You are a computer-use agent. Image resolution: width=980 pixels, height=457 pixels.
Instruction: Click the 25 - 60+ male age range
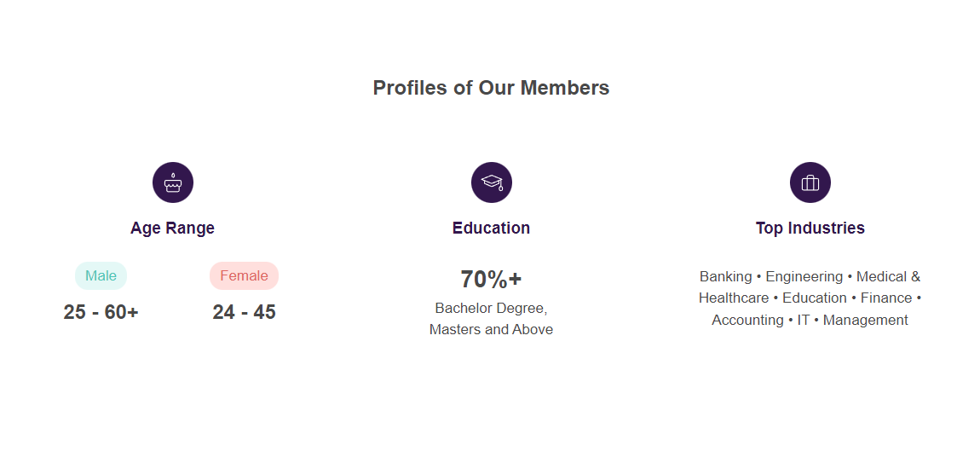(101, 312)
